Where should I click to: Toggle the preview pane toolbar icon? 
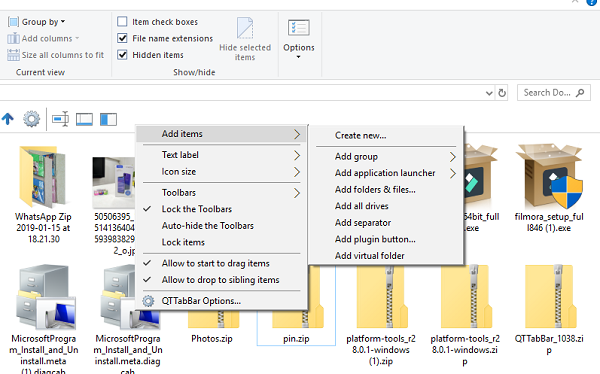tap(84, 119)
